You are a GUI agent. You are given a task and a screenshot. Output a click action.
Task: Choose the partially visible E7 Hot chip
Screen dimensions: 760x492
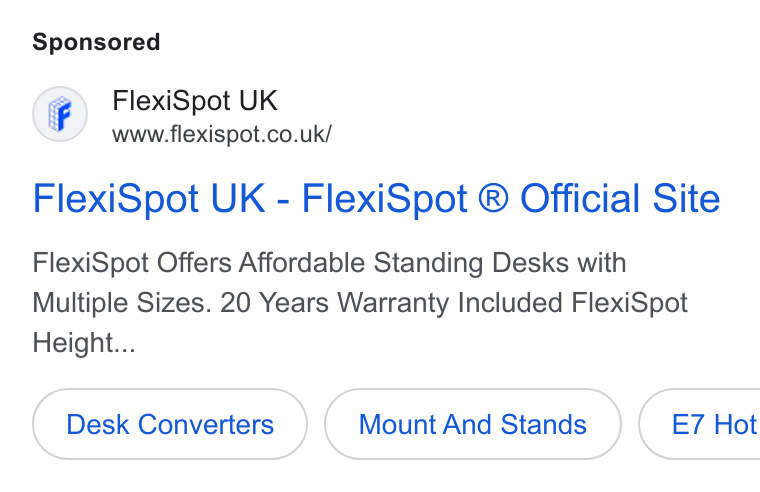(700, 424)
